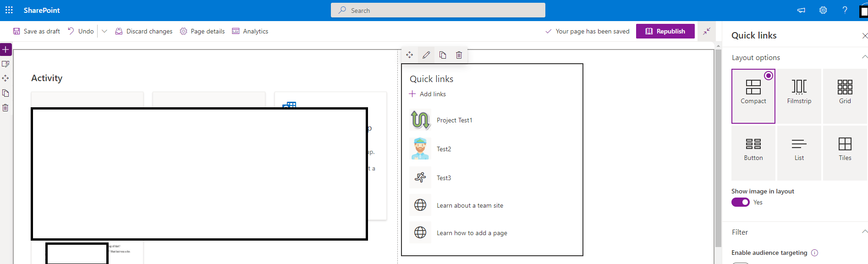Click the SharePoint home title
868x264 pixels.
pos(42,10)
